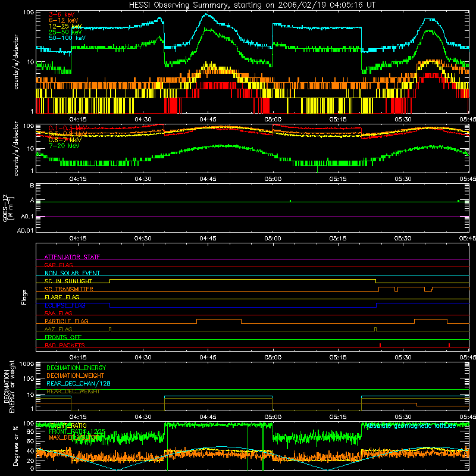
Task: Select the red 3-6 keV legend label
Action: click(61, 14)
